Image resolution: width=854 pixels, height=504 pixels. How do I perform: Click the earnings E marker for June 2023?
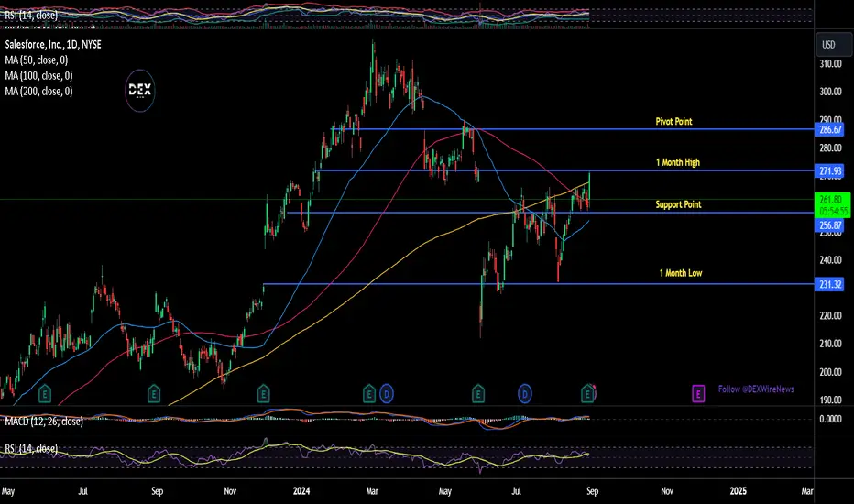[45, 393]
